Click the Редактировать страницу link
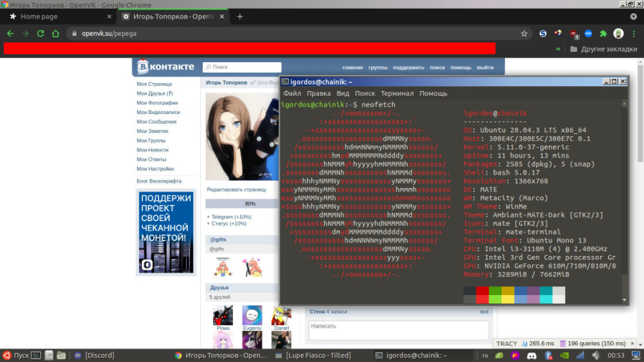This screenshot has width=644, height=362. pos(236,190)
